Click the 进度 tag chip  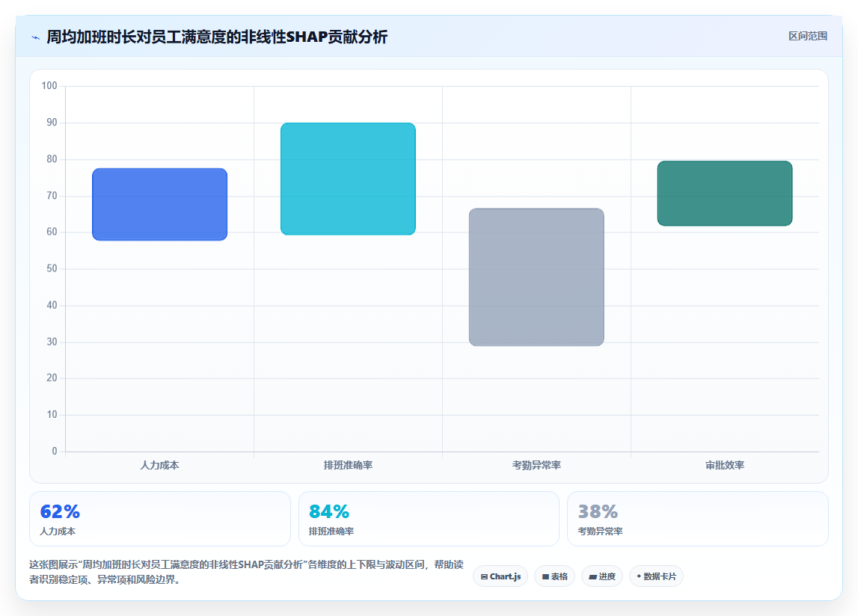(x=602, y=576)
